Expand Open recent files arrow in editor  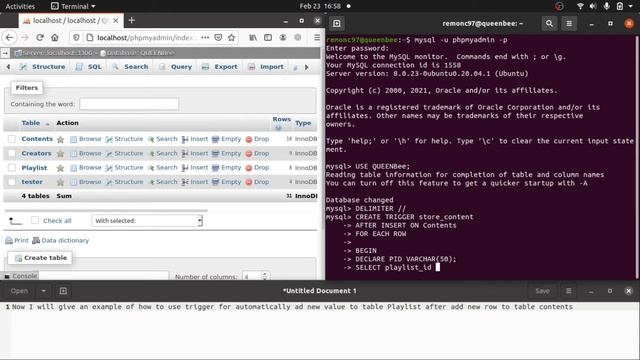tap(43, 291)
